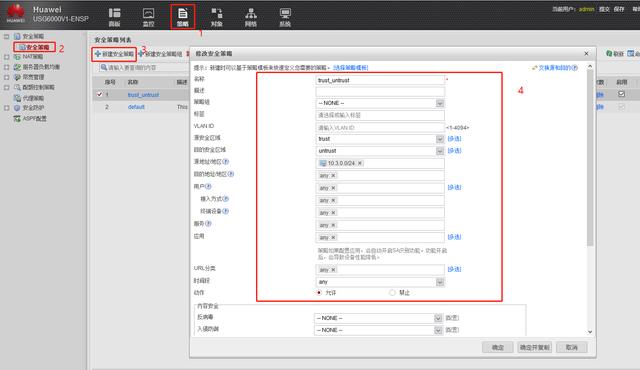Viewport: 640px width, 370px height.
Task: Click the 配额控制策略 sidebar icon
Action: (x=17, y=87)
